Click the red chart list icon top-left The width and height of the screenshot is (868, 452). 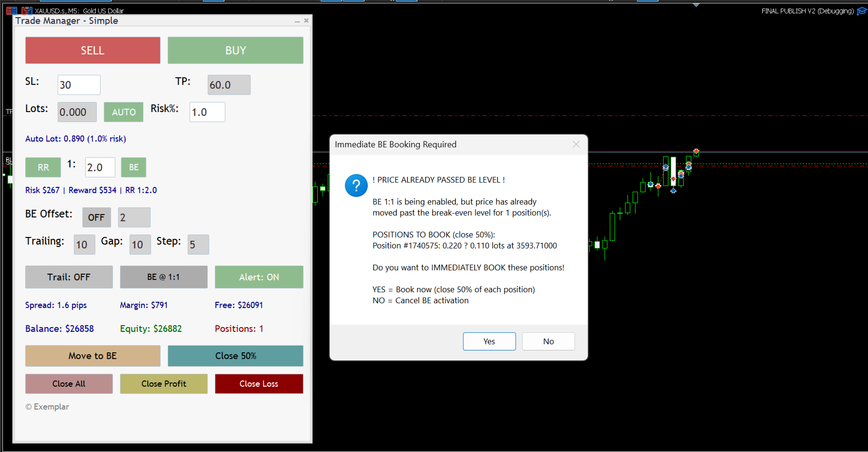12,10
